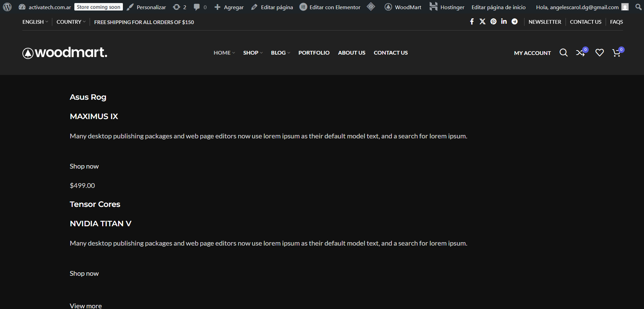The width and height of the screenshot is (644, 309).
Task: Expand the Country selector dropdown
Action: click(x=71, y=22)
